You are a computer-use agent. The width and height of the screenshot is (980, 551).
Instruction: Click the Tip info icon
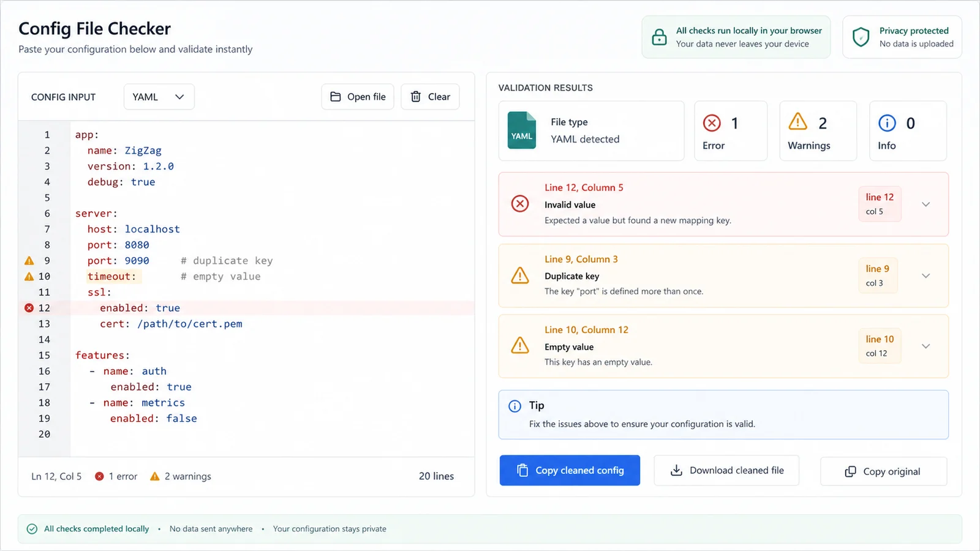pos(515,406)
